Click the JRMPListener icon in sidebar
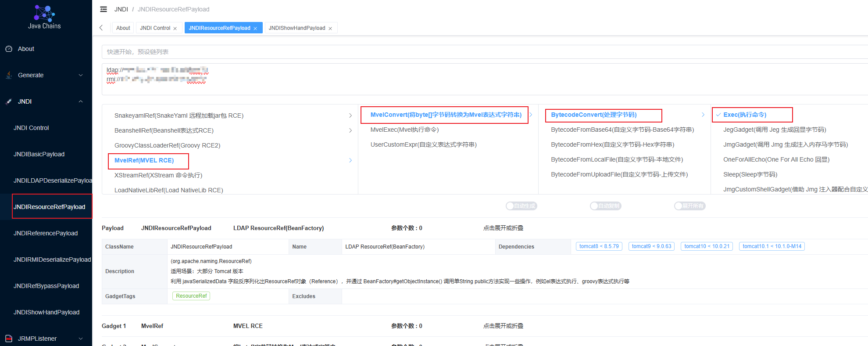Image resolution: width=868 pixels, height=346 pixels. pyautogui.click(x=9, y=339)
